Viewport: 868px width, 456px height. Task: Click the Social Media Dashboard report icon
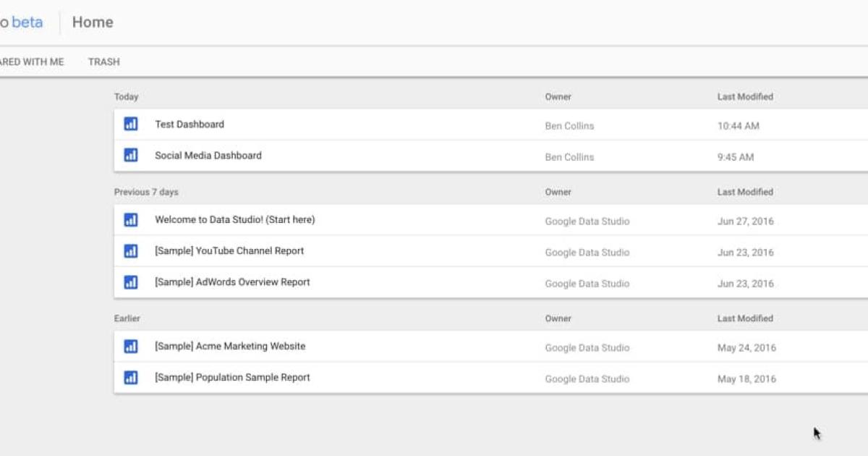(131, 155)
